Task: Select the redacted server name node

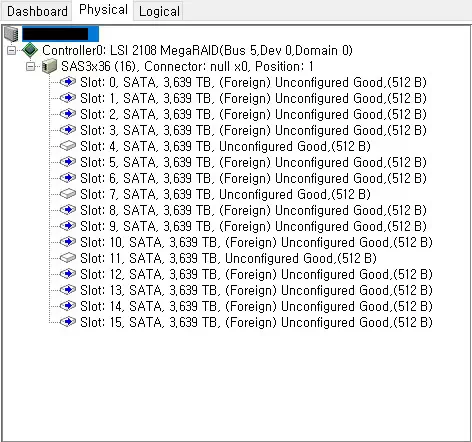Action: coord(60,34)
